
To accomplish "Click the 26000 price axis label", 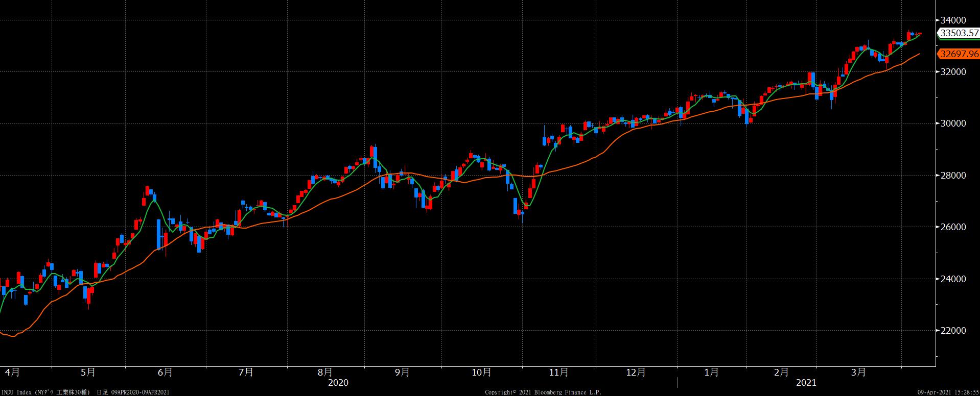I will point(953,227).
